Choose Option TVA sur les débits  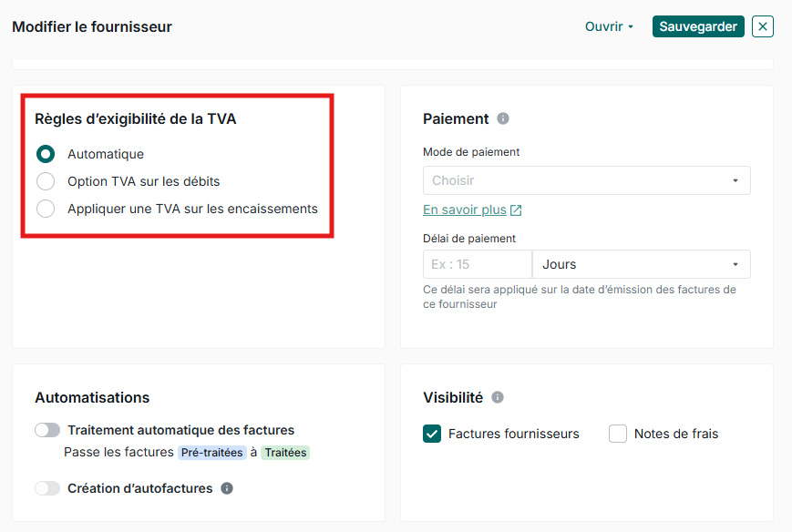tap(46, 181)
